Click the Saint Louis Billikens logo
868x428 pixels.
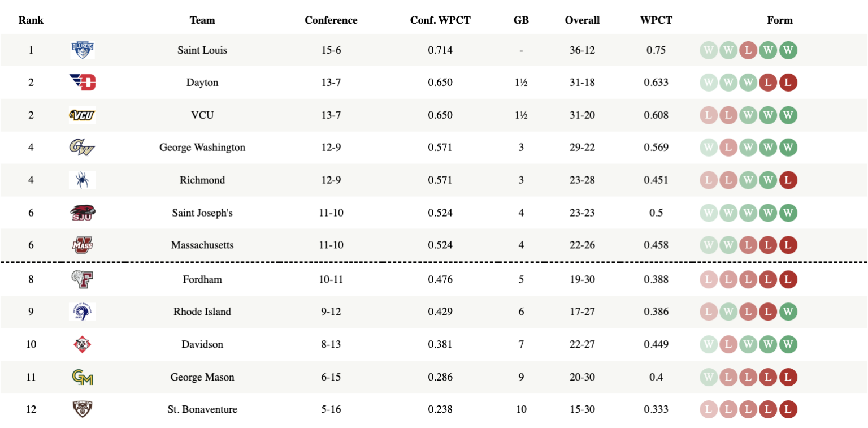83,50
